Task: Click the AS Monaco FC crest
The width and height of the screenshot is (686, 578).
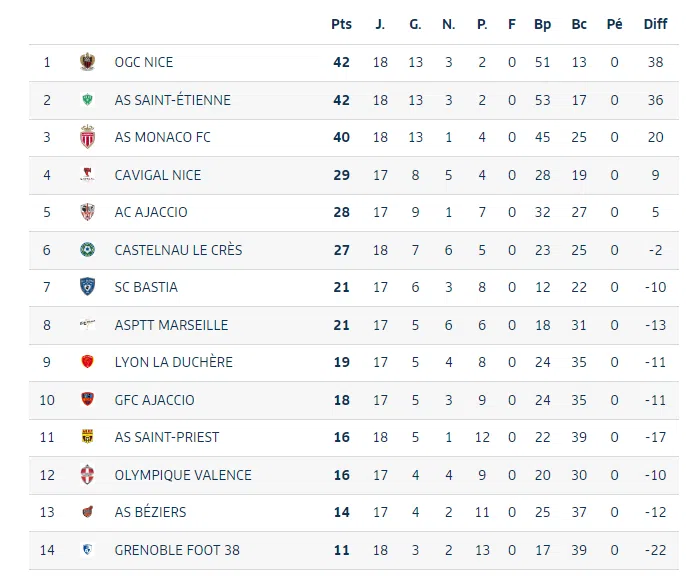Action: click(x=88, y=137)
